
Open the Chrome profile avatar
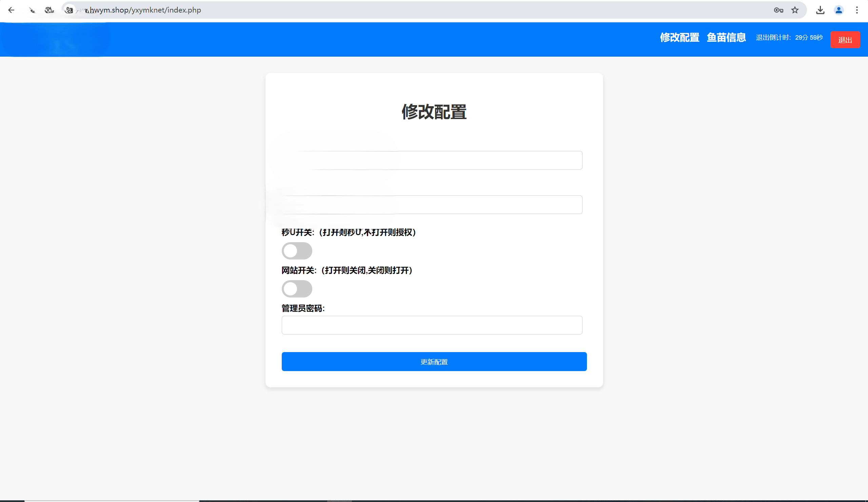tap(839, 10)
